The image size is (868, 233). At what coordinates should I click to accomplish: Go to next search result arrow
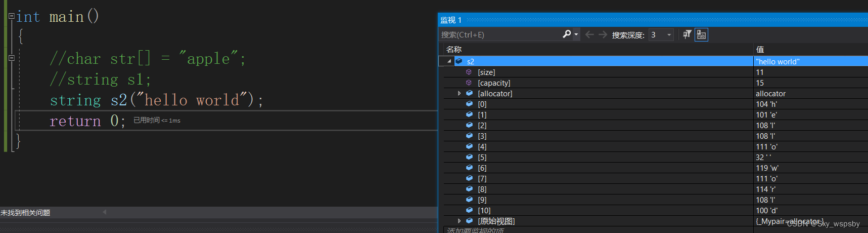603,34
